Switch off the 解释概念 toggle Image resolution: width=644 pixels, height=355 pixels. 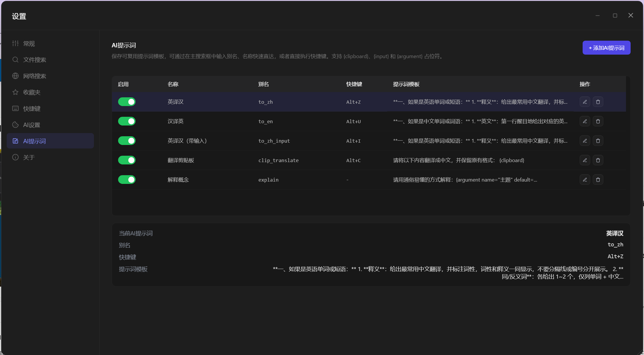click(127, 180)
